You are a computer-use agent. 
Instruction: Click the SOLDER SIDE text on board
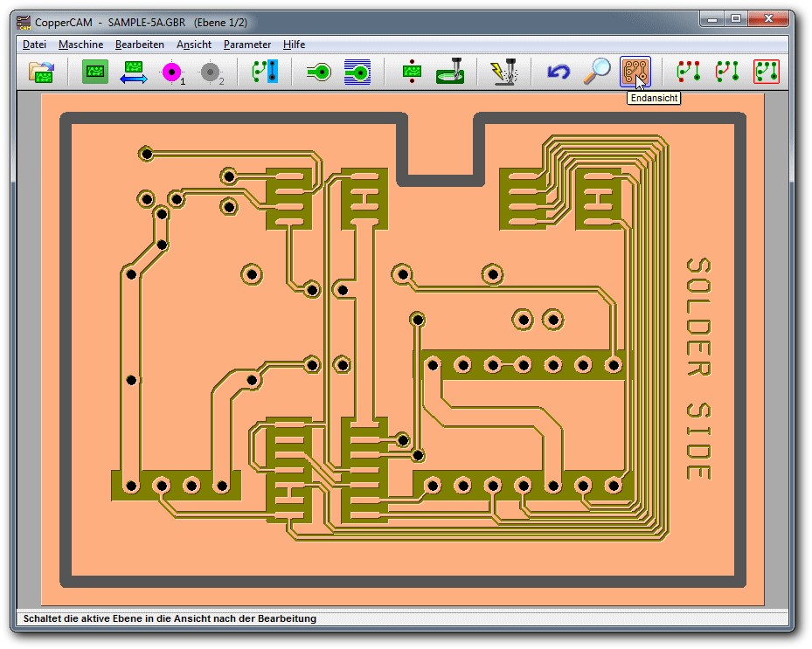(x=699, y=369)
